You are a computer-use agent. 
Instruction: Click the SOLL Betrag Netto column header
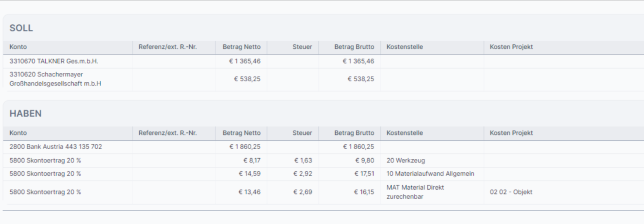[241, 47]
